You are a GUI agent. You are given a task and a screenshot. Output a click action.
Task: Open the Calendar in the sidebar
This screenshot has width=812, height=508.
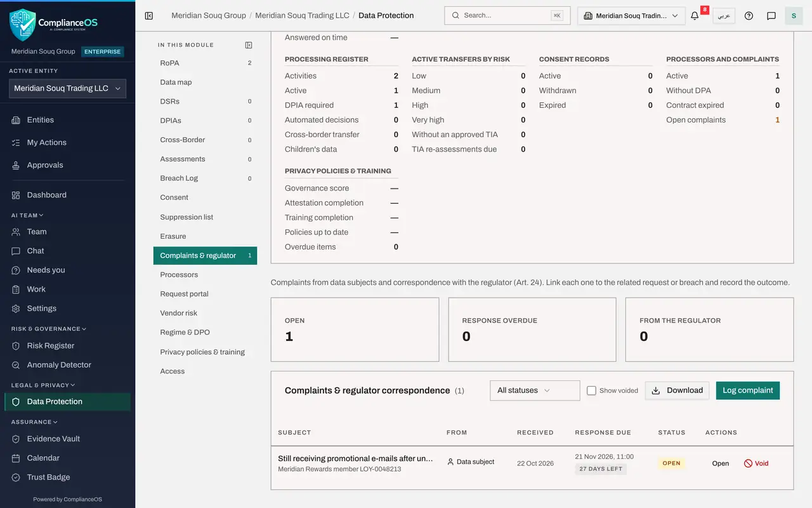tap(67, 458)
